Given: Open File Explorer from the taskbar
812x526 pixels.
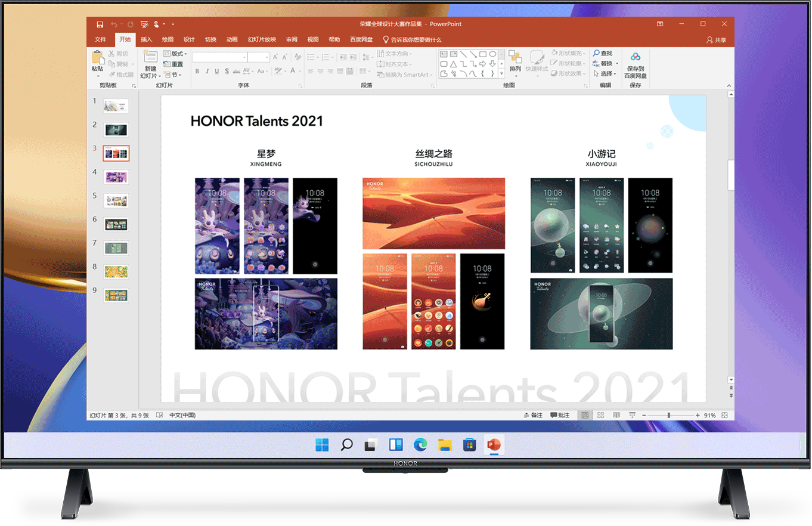Looking at the screenshot, I should tap(445, 444).
